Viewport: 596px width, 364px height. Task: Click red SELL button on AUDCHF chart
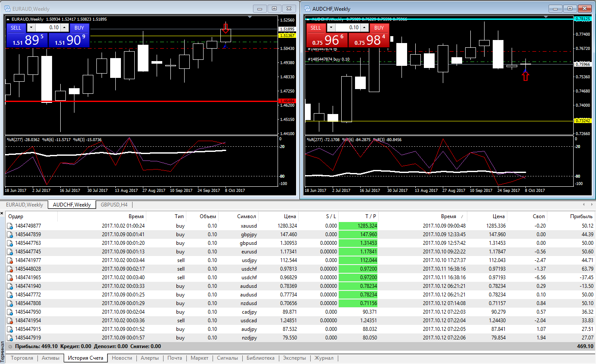(316, 28)
